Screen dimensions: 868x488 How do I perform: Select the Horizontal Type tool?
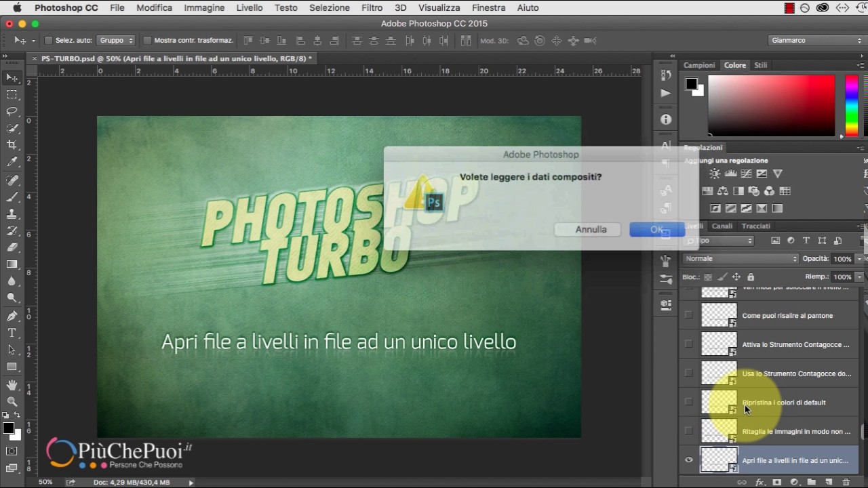(x=12, y=333)
